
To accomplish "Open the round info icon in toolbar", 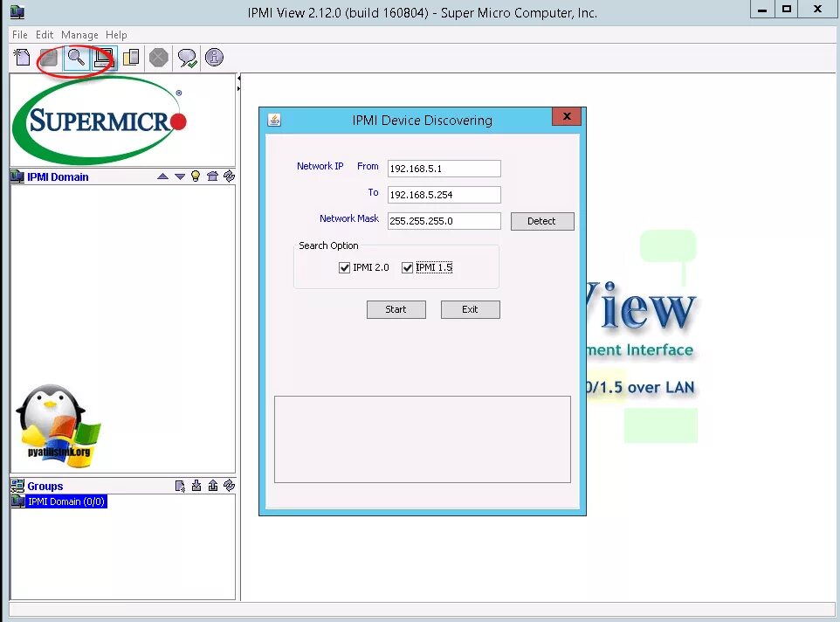I will point(214,58).
